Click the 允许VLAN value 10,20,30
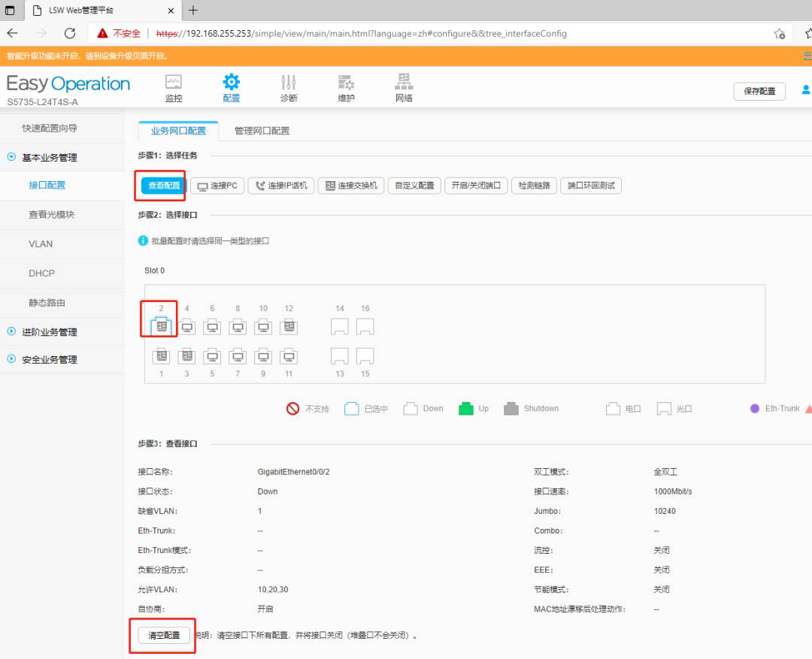Screen dimensions: 812x659 pos(273,589)
